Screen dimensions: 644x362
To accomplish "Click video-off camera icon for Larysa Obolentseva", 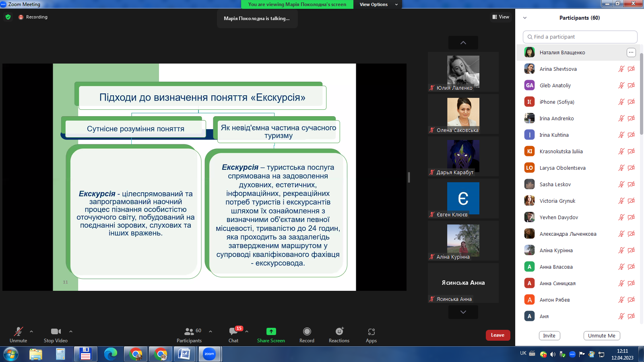I will click(x=631, y=168).
